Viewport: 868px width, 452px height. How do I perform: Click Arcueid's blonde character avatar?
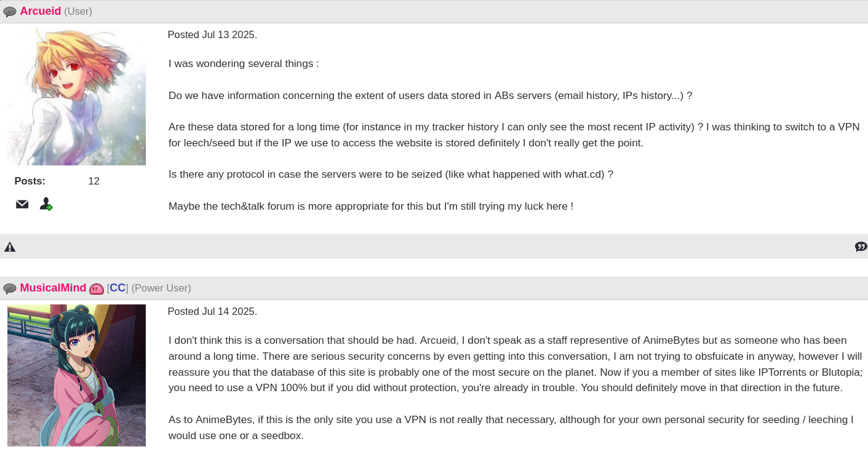coord(76,97)
